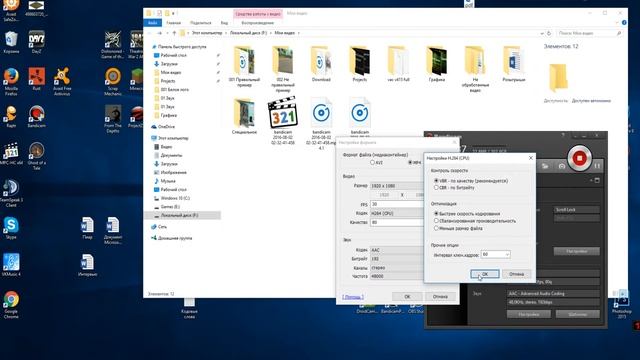Click the Explorer search box
The image size is (640, 360).
589,33
